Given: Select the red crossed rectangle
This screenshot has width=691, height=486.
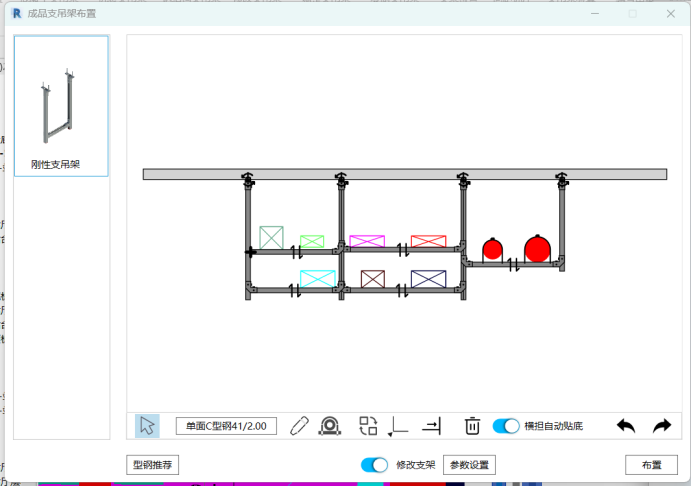Looking at the screenshot, I should [428, 241].
